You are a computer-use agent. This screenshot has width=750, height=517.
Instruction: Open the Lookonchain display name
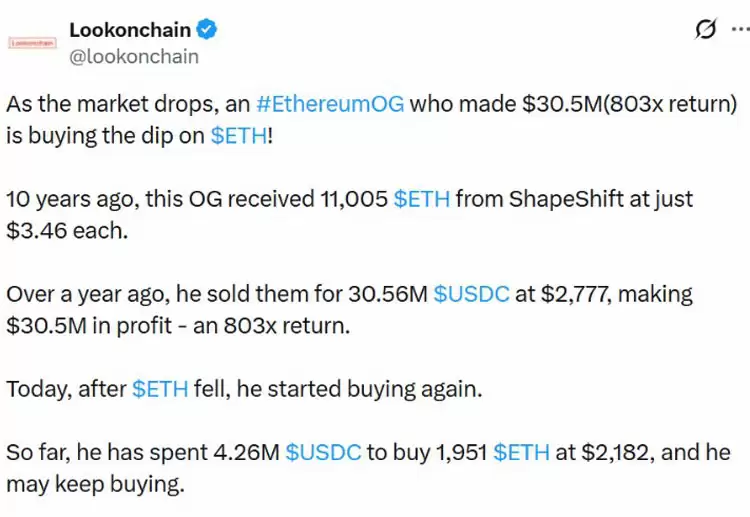(130, 30)
